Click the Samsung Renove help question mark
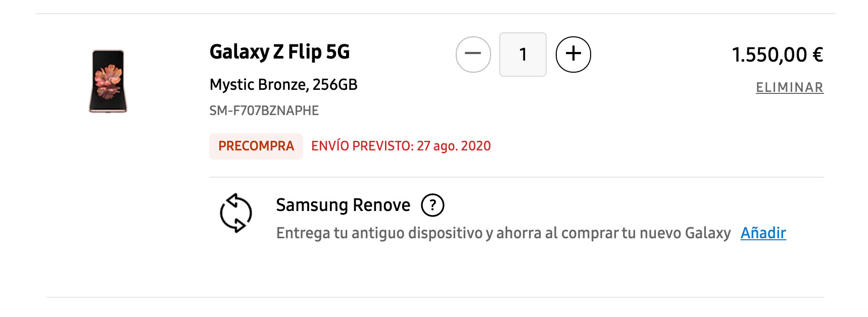Image resolution: width=868 pixels, height=317 pixels. click(432, 205)
